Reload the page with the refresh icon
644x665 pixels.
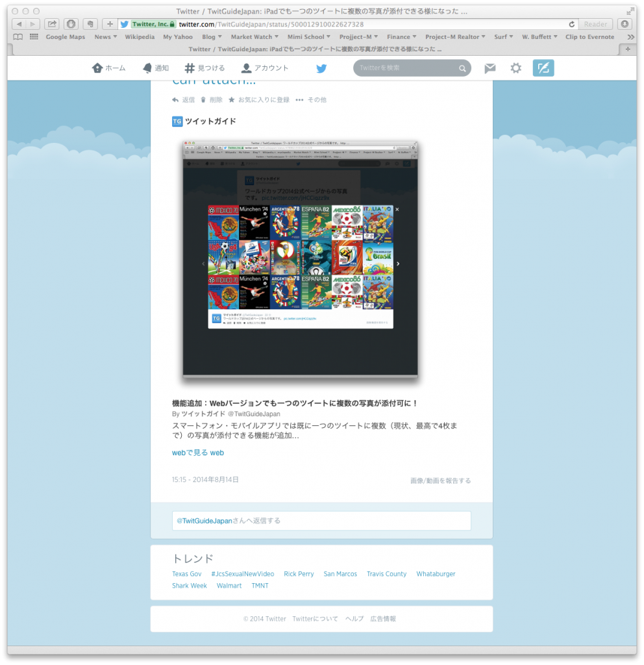pos(571,24)
